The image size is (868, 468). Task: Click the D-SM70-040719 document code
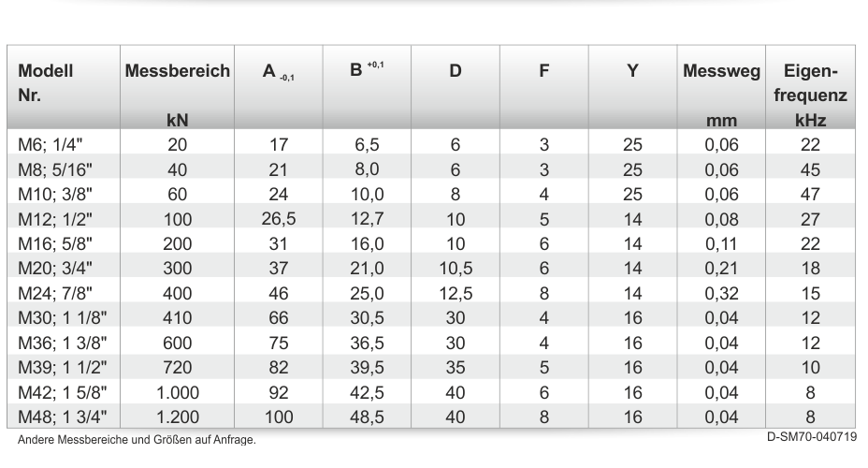(x=812, y=437)
